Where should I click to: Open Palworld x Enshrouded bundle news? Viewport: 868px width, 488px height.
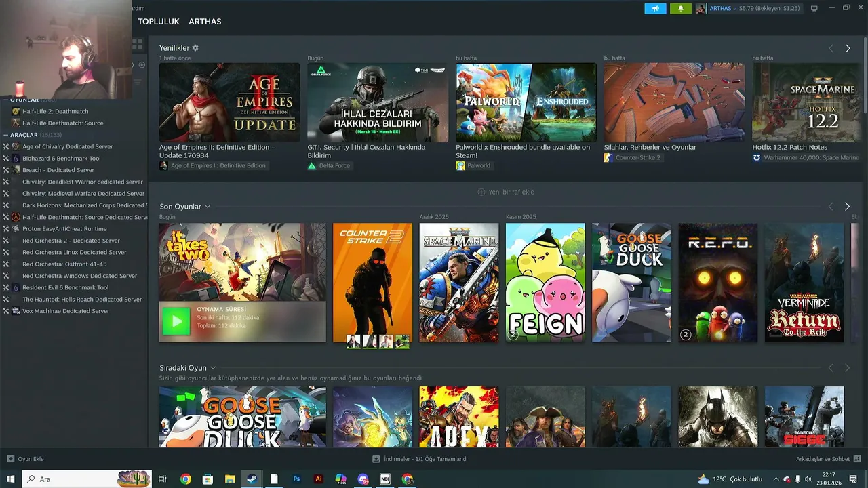pos(526,102)
